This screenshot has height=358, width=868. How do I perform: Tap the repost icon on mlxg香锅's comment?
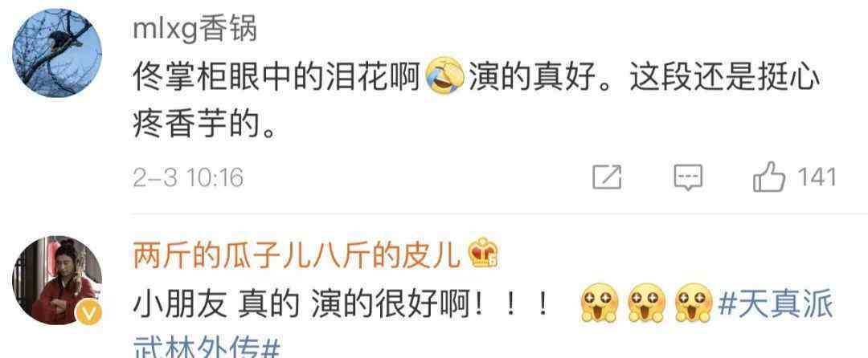[608, 178]
